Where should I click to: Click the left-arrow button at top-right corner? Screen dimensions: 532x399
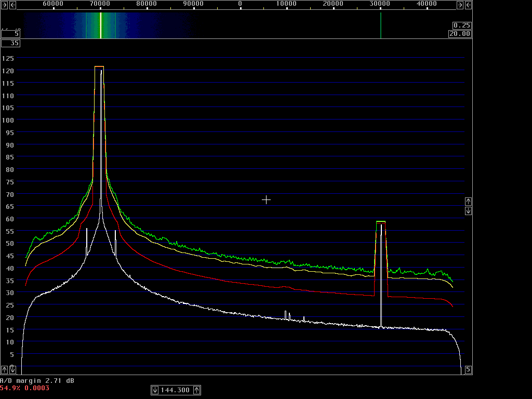coord(468,5)
